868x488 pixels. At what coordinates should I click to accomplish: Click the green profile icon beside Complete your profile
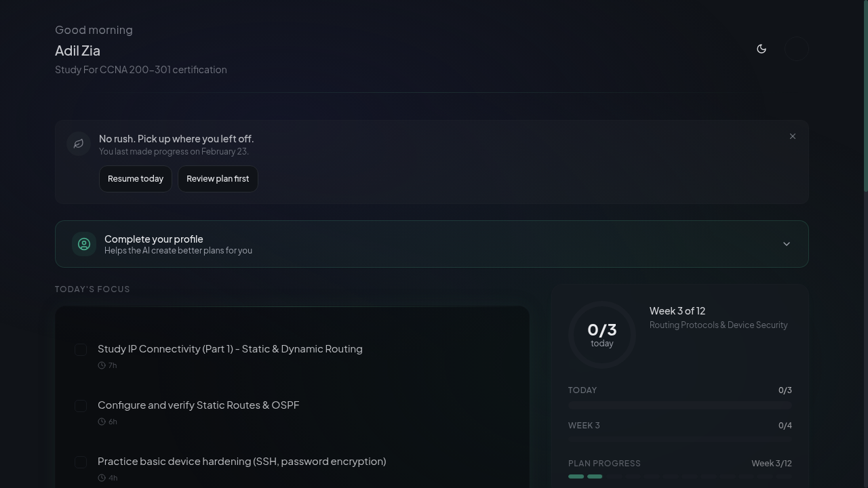(x=83, y=244)
